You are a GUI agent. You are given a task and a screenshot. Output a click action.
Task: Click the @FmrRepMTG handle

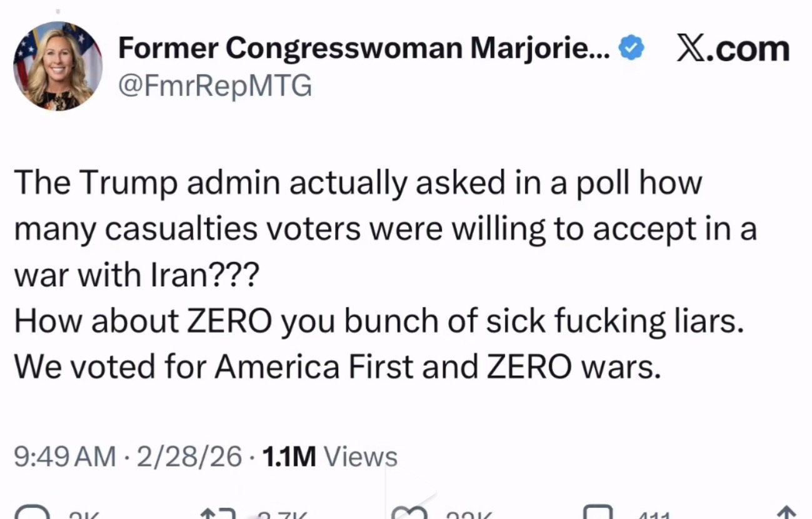coord(215,86)
